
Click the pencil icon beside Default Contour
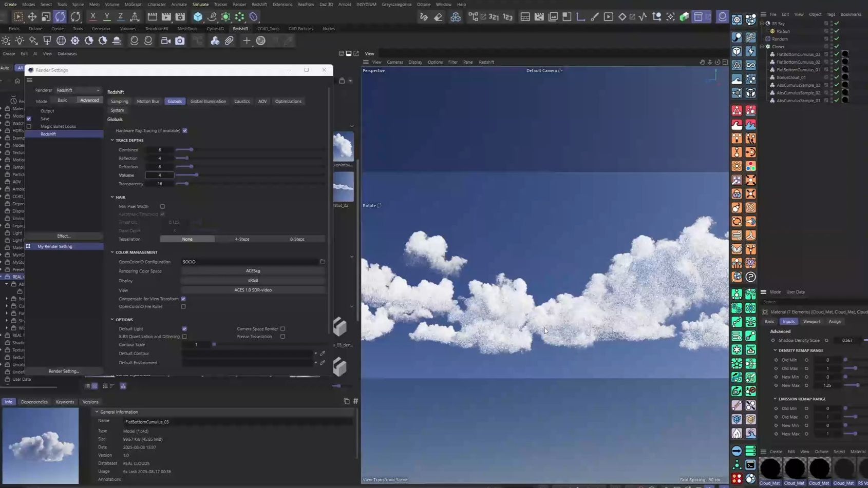[x=323, y=354]
